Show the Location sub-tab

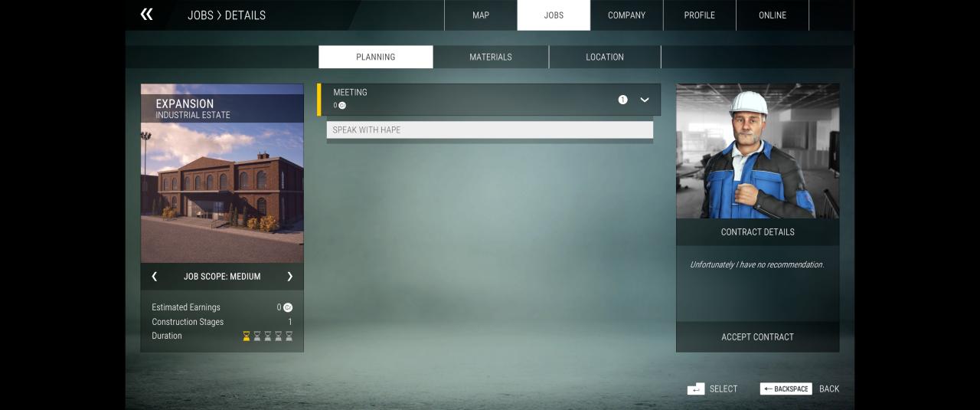(x=604, y=57)
